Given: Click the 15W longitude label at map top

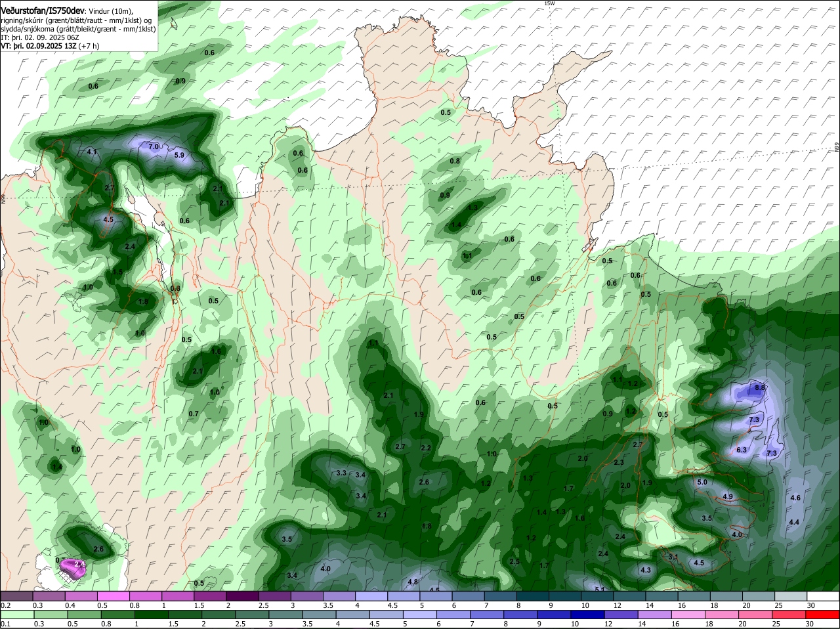Looking at the screenshot, I should point(549,3).
